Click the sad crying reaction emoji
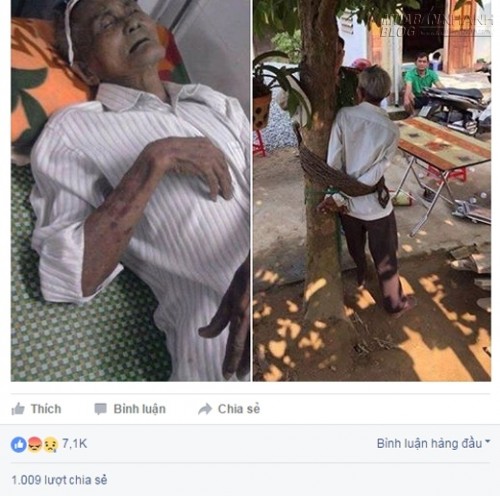 coord(51,445)
